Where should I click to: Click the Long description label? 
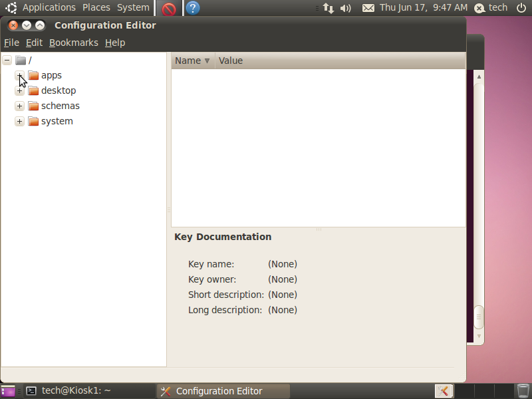point(225,310)
